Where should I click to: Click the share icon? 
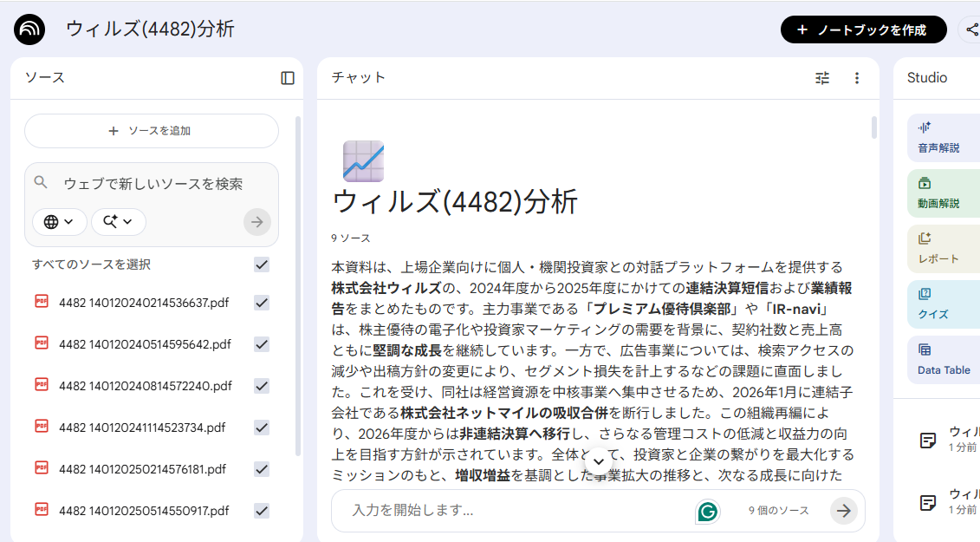pos(971,29)
